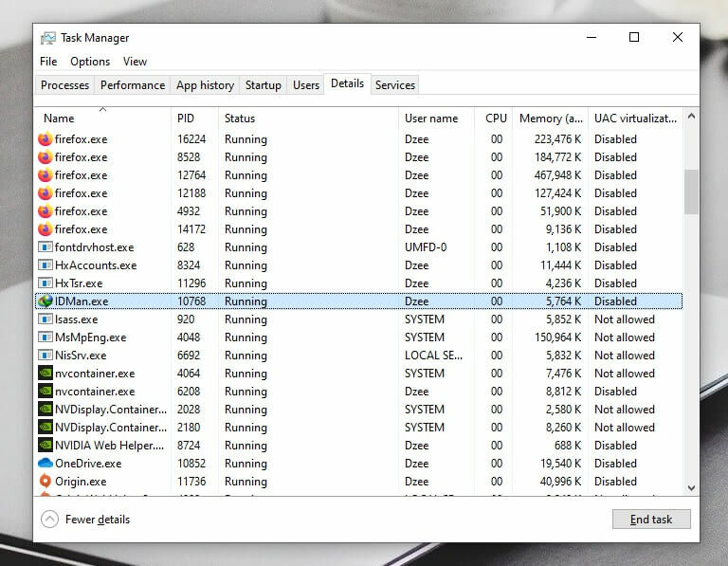Image resolution: width=728 pixels, height=566 pixels.
Task: Click the LOCAL SE... user name cell
Action: coord(433,356)
